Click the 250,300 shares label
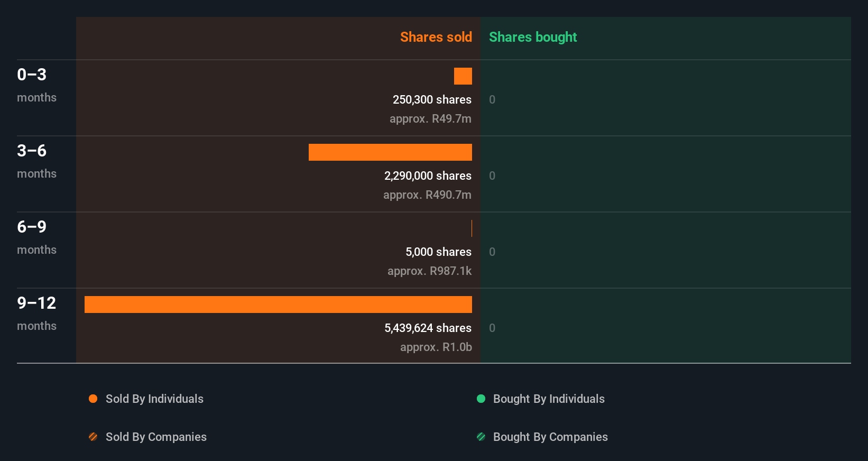Screen dimensions: 868x461 432,99
